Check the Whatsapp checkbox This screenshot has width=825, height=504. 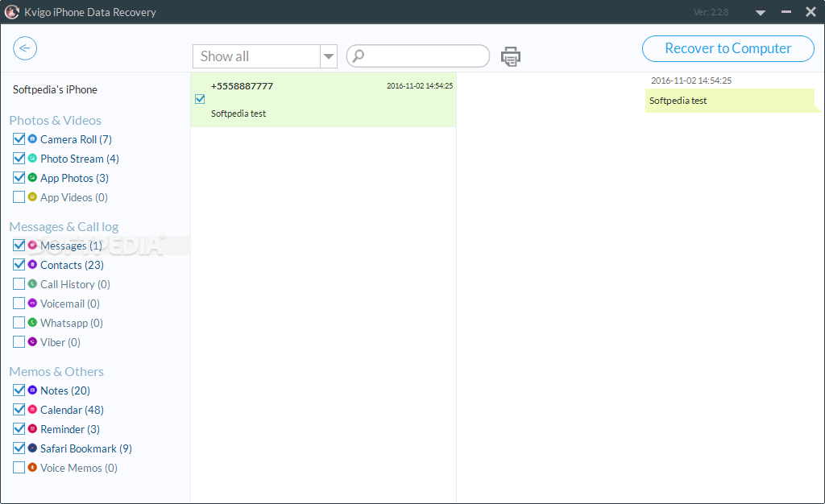[19, 323]
